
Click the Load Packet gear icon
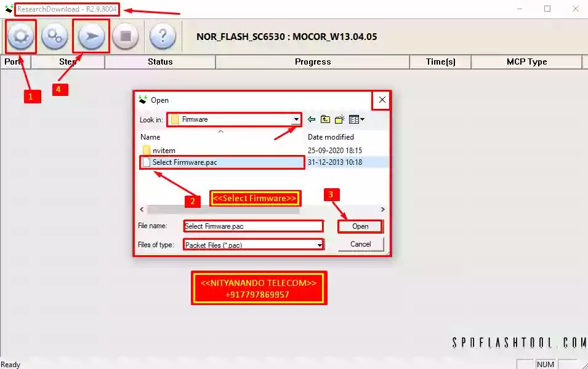(x=20, y=36)
